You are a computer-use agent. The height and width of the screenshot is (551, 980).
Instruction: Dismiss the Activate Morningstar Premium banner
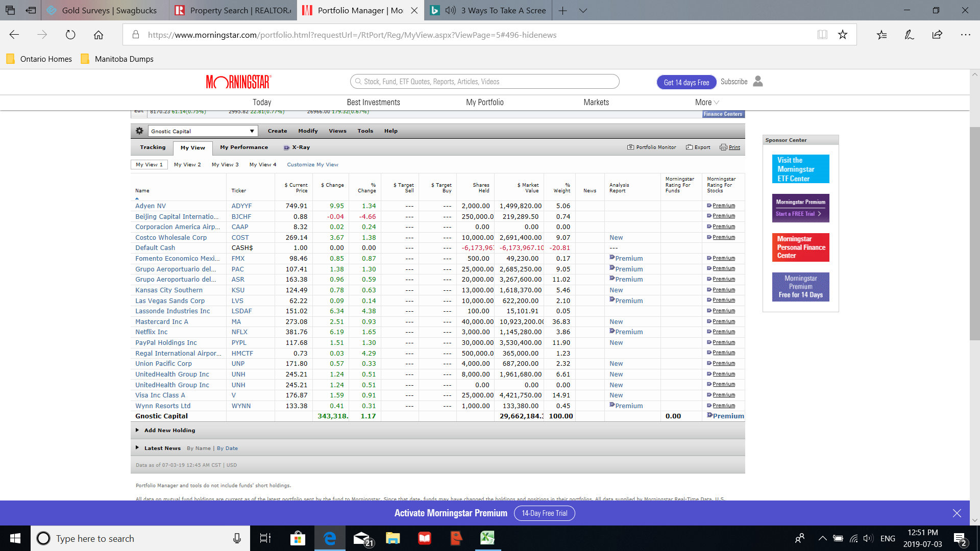[x=957, y=513]
